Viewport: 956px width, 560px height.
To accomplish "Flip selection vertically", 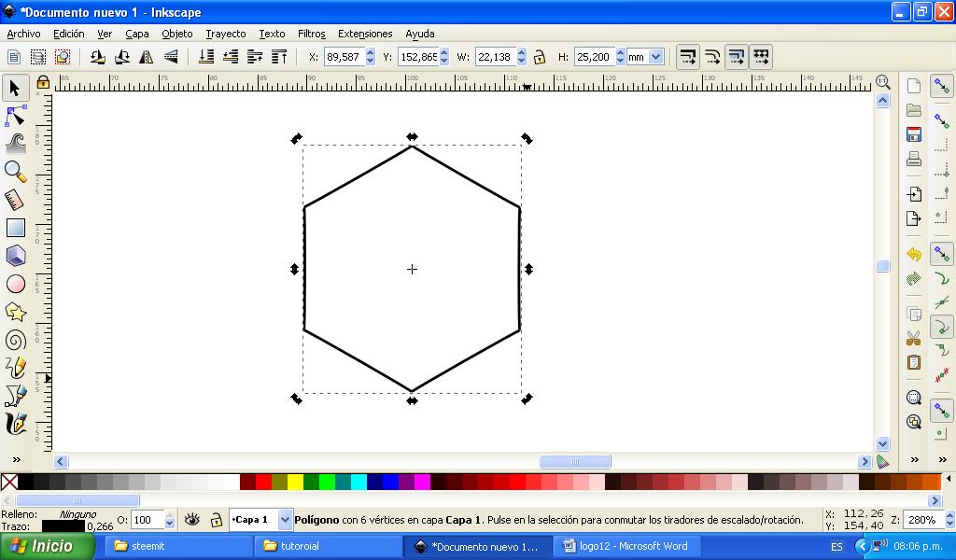I will coord(170,57).
